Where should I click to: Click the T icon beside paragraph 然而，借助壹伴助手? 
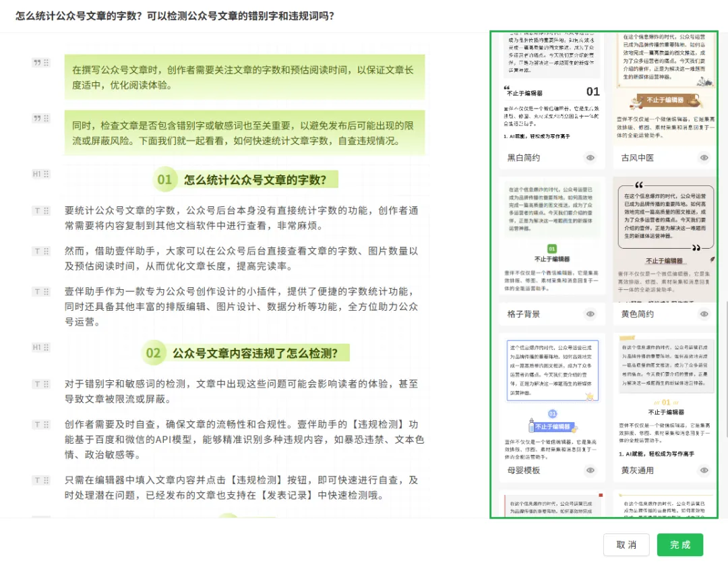pos(37,251)
